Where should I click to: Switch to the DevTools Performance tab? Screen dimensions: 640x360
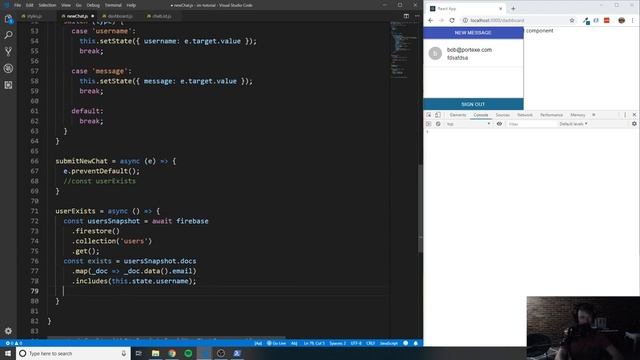point(551,115)
